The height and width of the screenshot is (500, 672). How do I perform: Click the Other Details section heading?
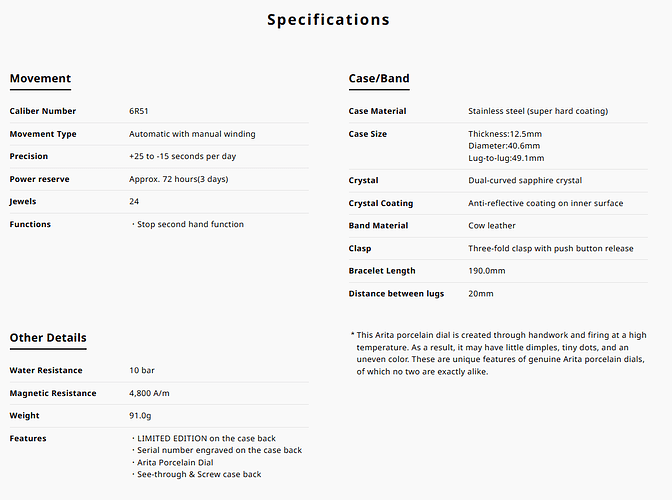[48, 338]
